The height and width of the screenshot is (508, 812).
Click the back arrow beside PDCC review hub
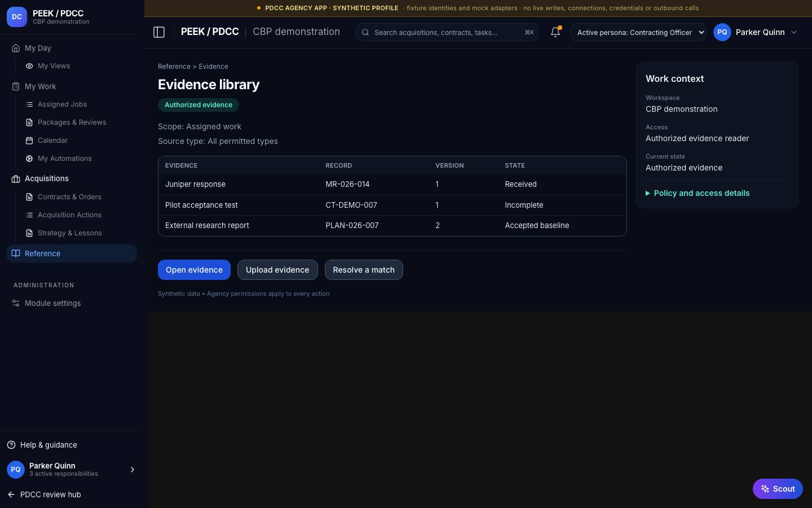(11, 494)
